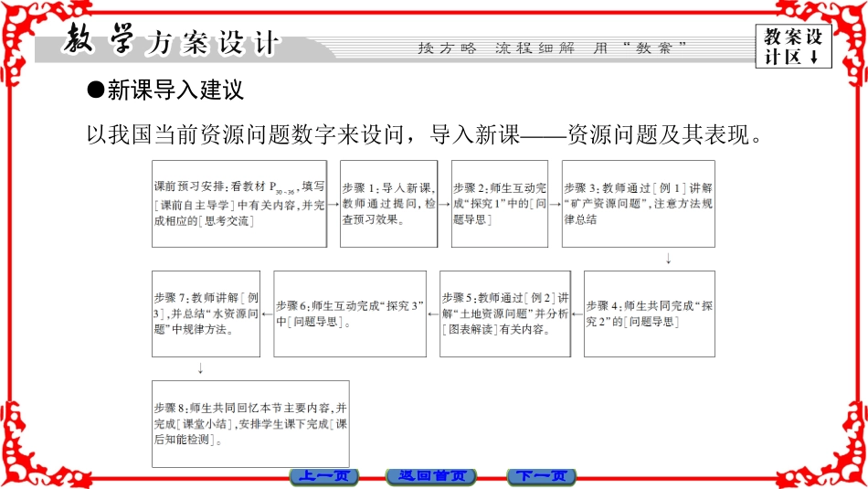This screenshot has height=489, width=868.
Task: Click the 步骤5 土地资源问题 box
Action: tap(505, 314)
